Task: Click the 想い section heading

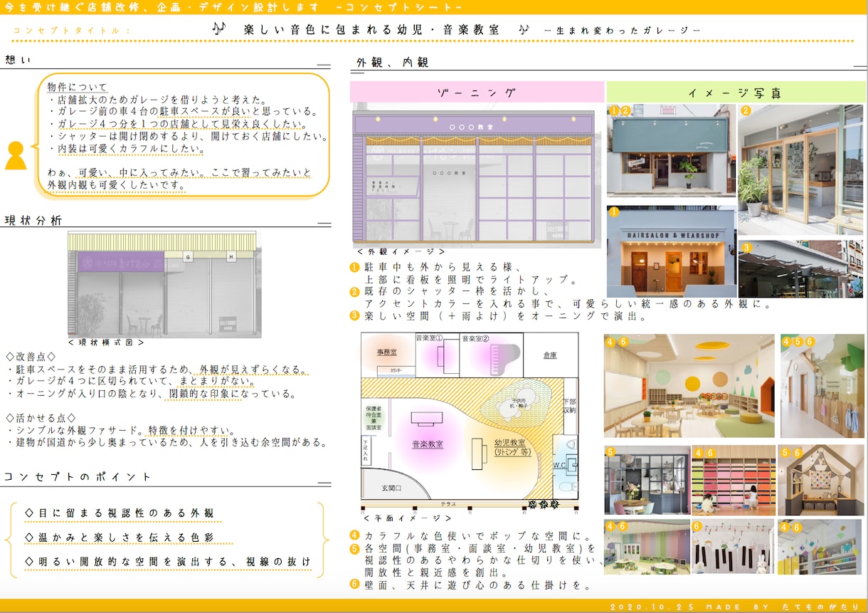Action: tap(18, 60)
